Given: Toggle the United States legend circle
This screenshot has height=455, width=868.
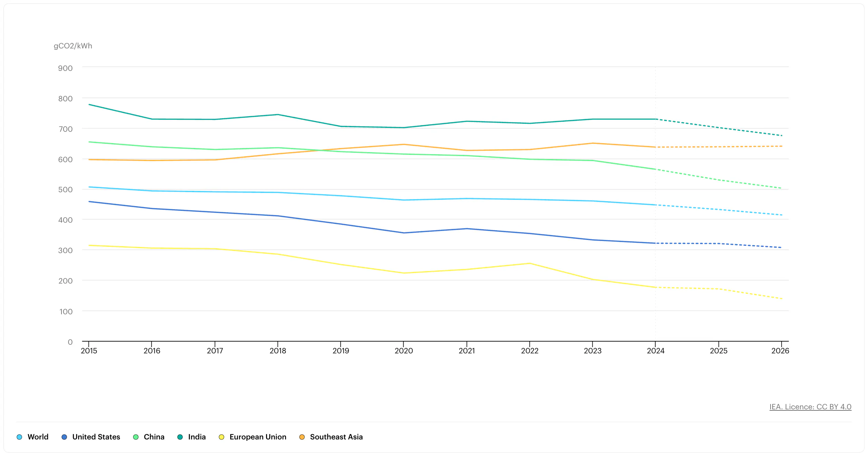Looking at the screenshot, I should pyautogui.click(x=64, y=437).
